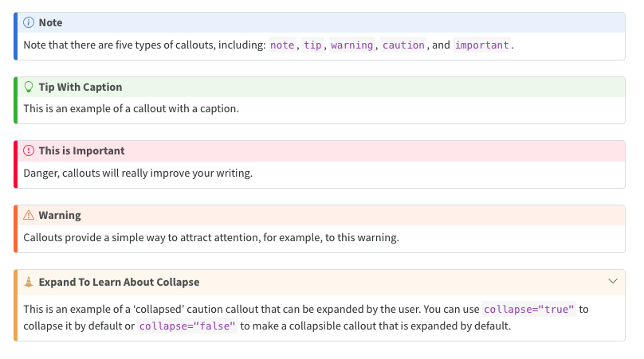Select the Tip With Caption heading

(x=80, y=87)
